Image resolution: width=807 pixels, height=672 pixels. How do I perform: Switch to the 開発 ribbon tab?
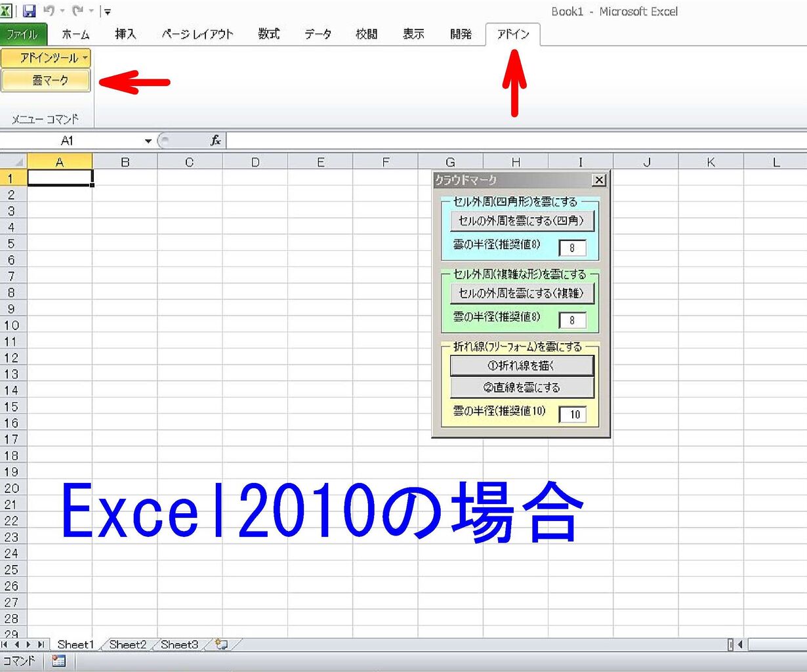(x=461, y=34)
